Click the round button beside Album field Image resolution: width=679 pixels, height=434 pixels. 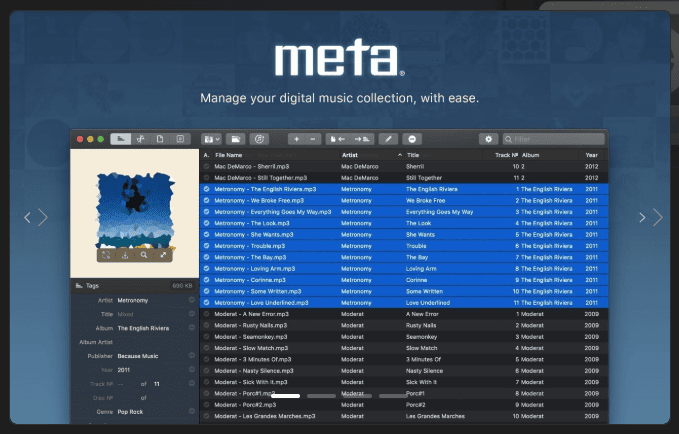click(191, 327)
